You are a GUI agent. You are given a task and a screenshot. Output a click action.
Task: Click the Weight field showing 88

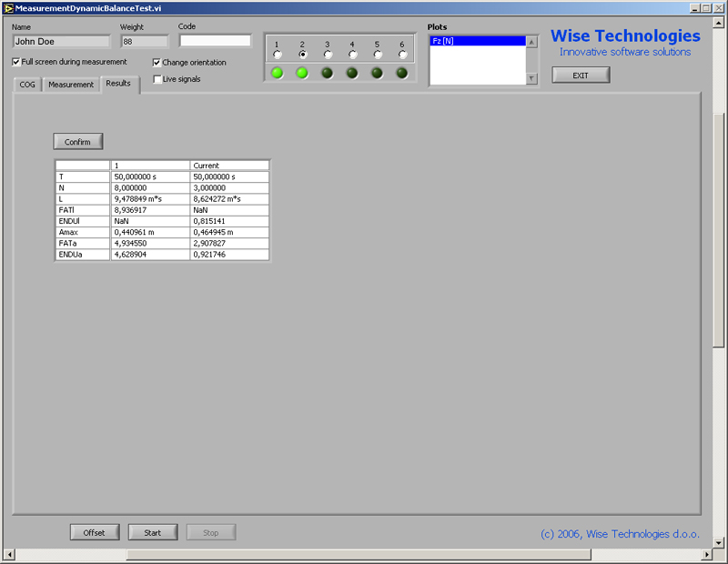click(145, 42)
